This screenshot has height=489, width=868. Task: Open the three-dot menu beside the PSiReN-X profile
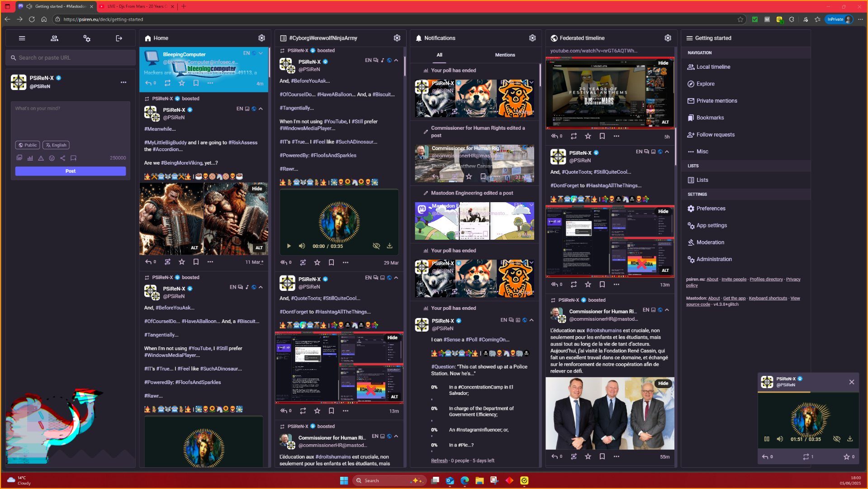[x=123, y=82]
